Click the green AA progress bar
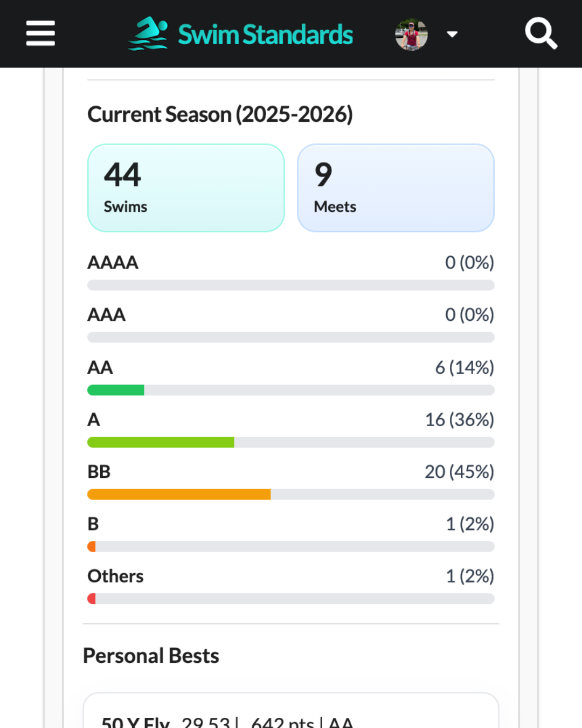582x728 pixels. tap(290, 390)
